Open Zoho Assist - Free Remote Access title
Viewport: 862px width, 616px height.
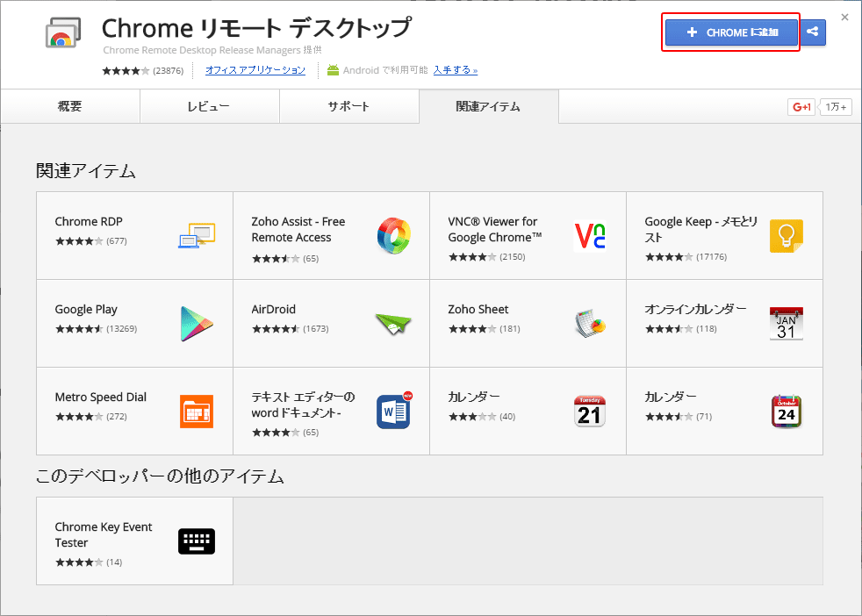298,230
